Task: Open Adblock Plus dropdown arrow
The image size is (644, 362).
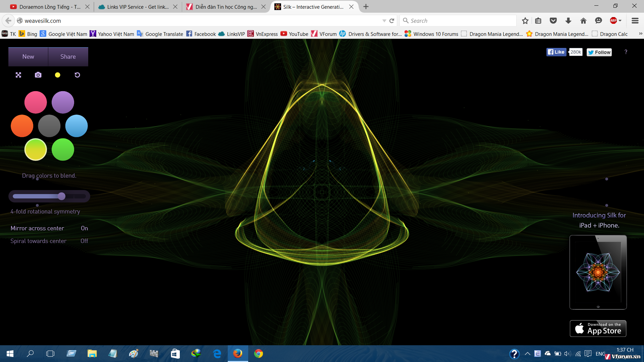Action: pyautogui.click(x=620, y=21)
